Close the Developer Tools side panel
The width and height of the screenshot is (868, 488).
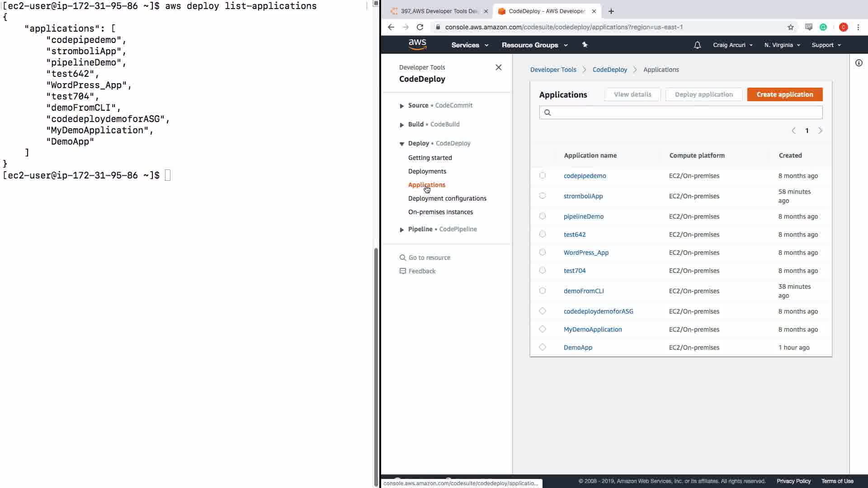tap(498, 67)
